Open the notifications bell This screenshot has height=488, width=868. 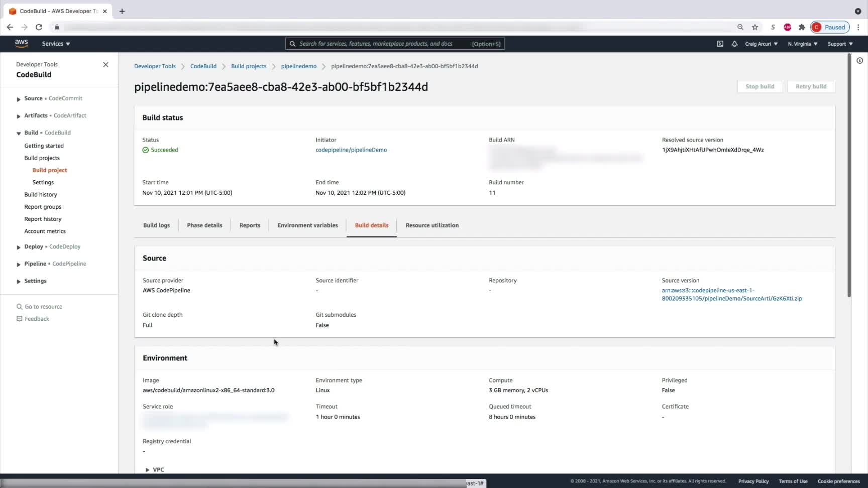pyautogui.click(x=734, y=44)
